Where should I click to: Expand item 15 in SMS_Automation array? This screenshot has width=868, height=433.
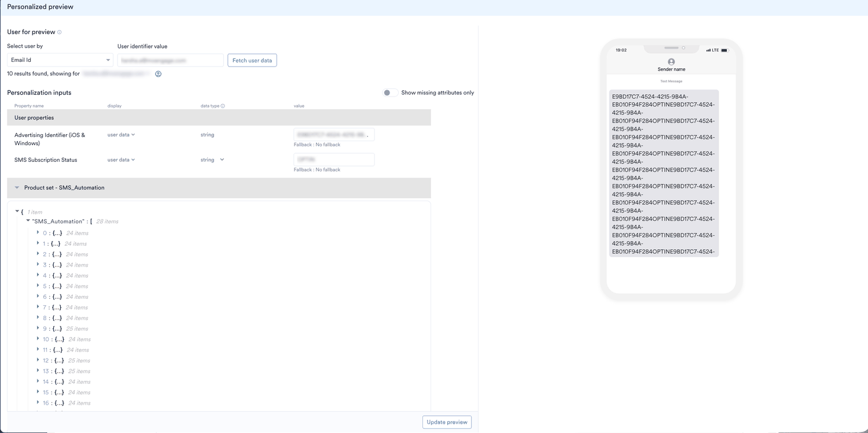(x=38, y=392)
